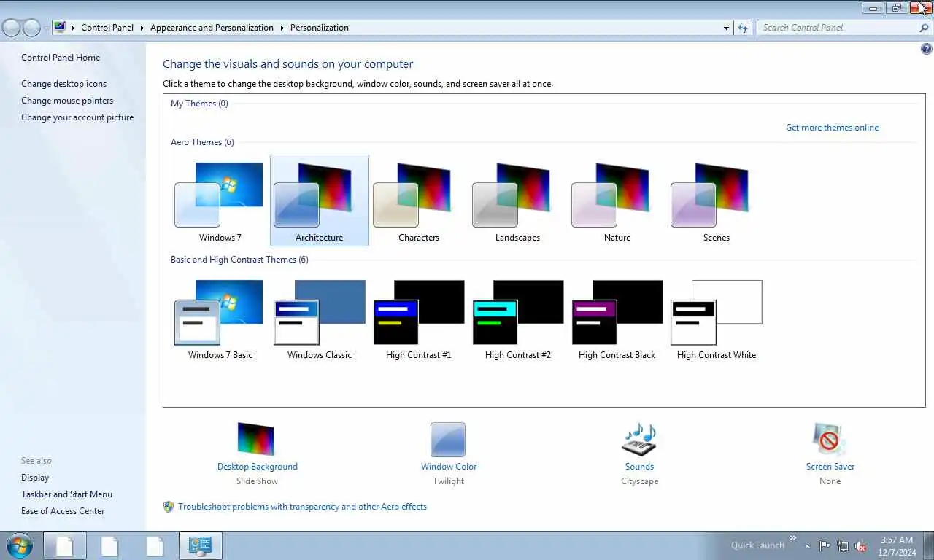Click the Sounds link text

click(639, 467)
